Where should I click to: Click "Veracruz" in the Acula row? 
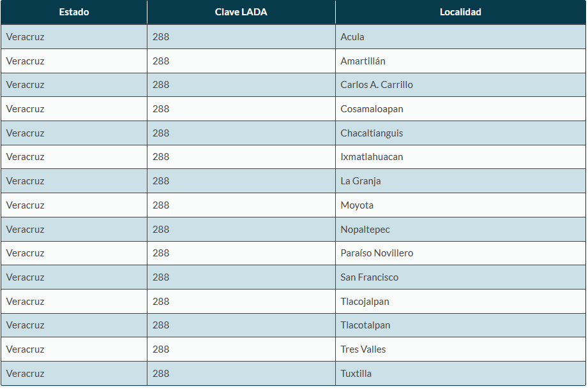[x=25, y=37]
